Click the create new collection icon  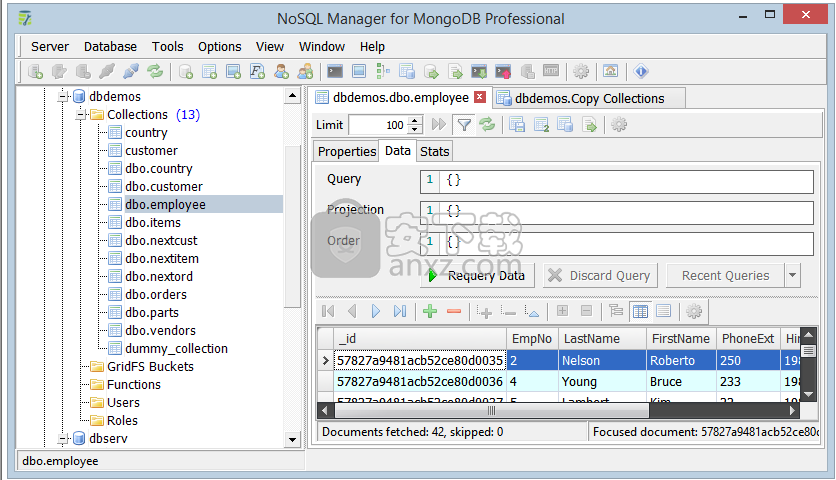tap(210, 71)
